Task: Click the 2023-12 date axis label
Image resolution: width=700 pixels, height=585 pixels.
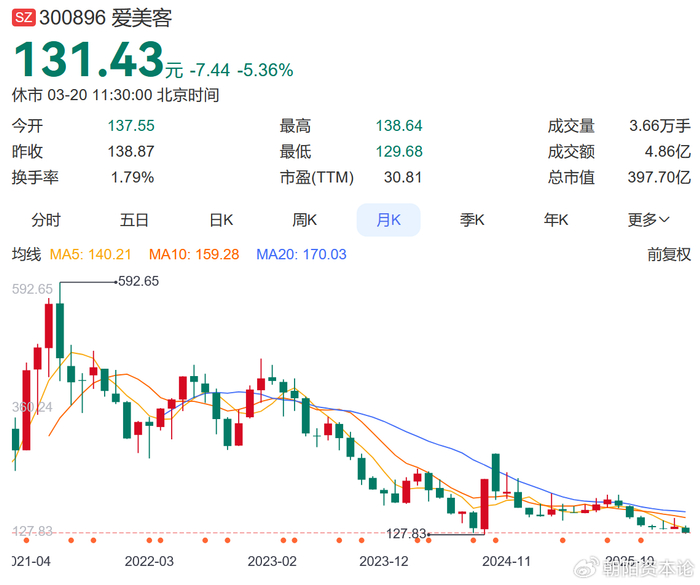Action: 384,561
